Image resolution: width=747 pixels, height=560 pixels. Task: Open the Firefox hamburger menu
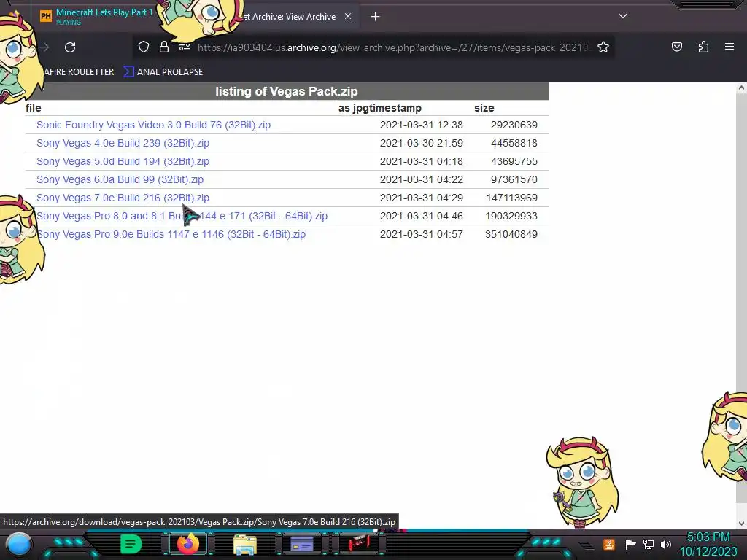[729, 47]
